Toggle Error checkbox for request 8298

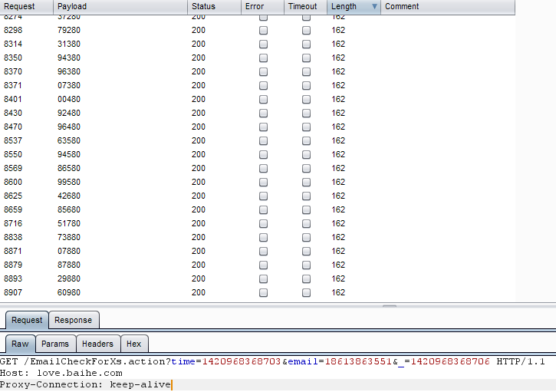pyautogui.click(x=263, y=31)
